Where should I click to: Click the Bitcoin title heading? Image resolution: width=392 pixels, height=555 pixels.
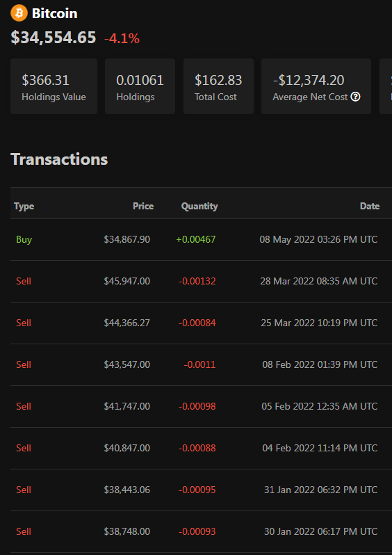pos(54,13)
